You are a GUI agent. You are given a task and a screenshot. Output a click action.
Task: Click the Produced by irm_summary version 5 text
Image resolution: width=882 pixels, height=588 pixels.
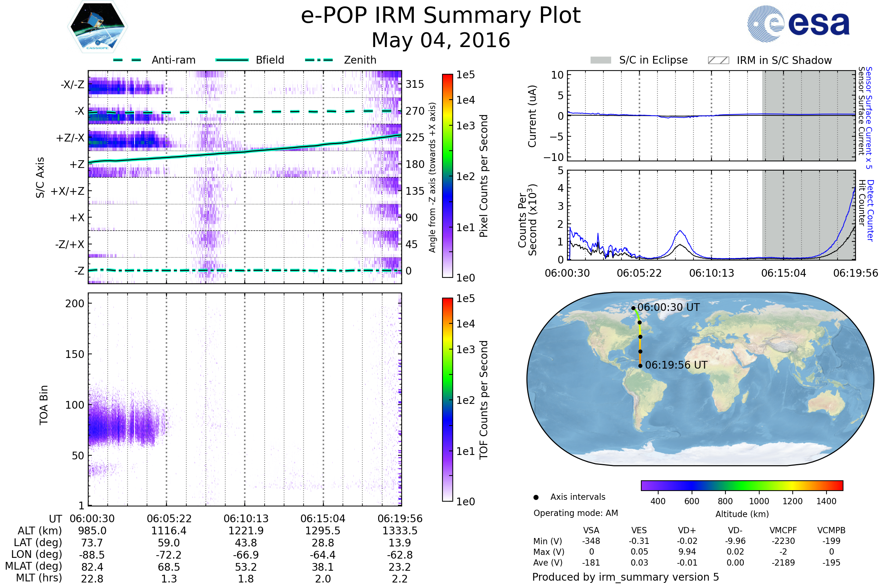[625, 577]
